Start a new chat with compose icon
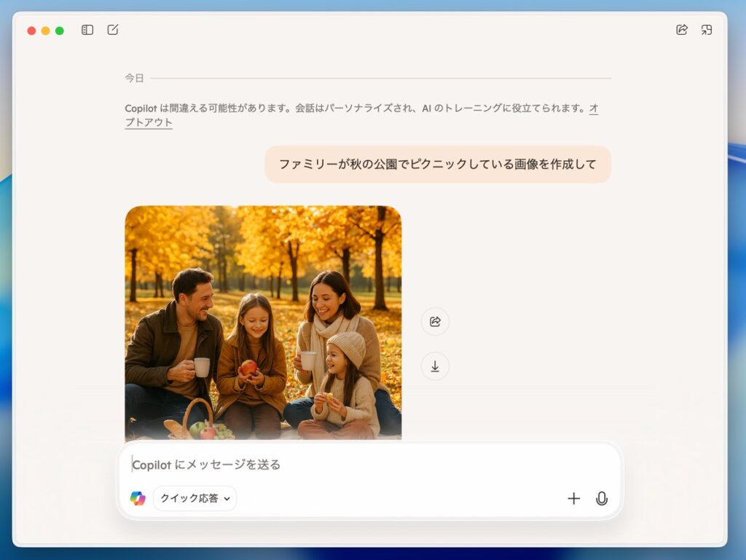Image resolution: width=746 pixels, height=560 pixels. [113, 30]
